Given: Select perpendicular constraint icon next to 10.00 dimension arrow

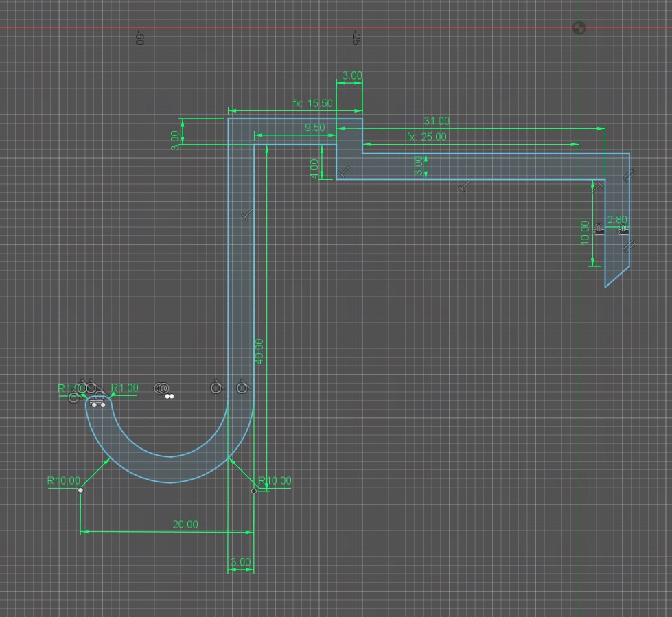Looking at the screenshot, I should click(x=598, y=185).
